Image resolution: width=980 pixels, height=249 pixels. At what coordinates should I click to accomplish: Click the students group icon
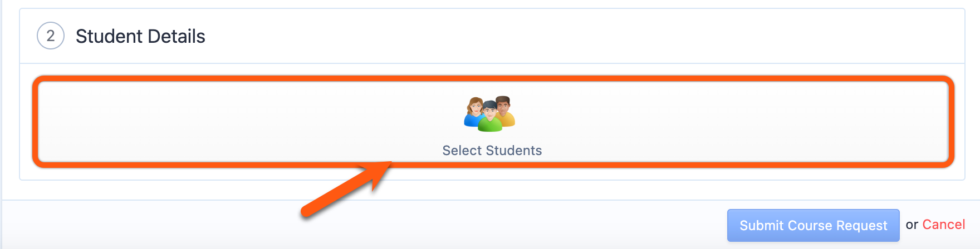point(490,114)
